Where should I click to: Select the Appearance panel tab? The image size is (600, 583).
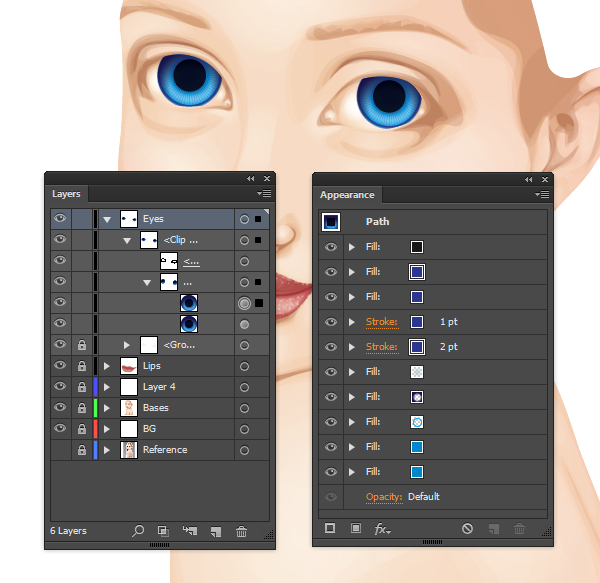(347, 195)
